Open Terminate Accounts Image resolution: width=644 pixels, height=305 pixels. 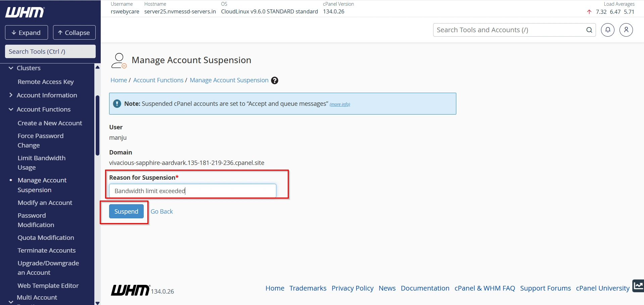coord(47,251)
